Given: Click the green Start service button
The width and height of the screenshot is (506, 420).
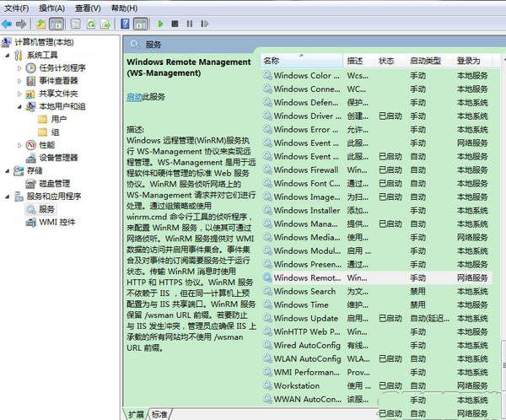Looking at the screenshot, I should pyautogui.click(x=160, y=24).
